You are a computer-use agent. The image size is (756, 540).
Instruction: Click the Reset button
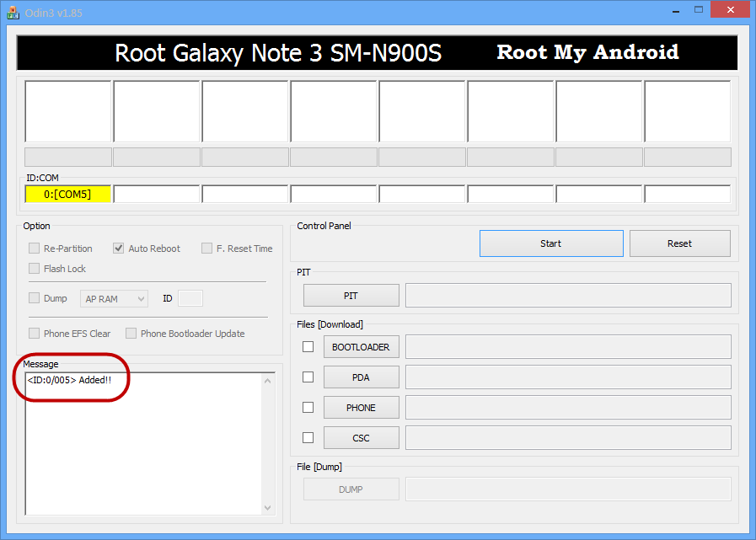[680, 243]
